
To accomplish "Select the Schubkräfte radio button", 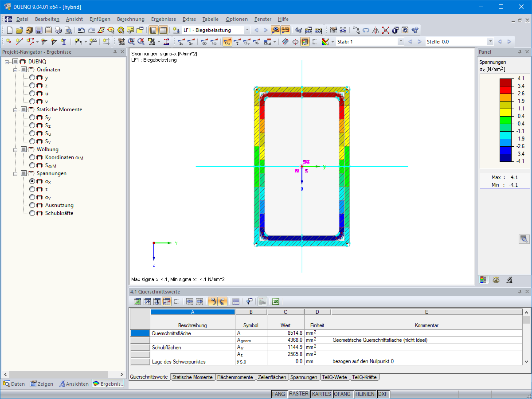I will point(32,213).
